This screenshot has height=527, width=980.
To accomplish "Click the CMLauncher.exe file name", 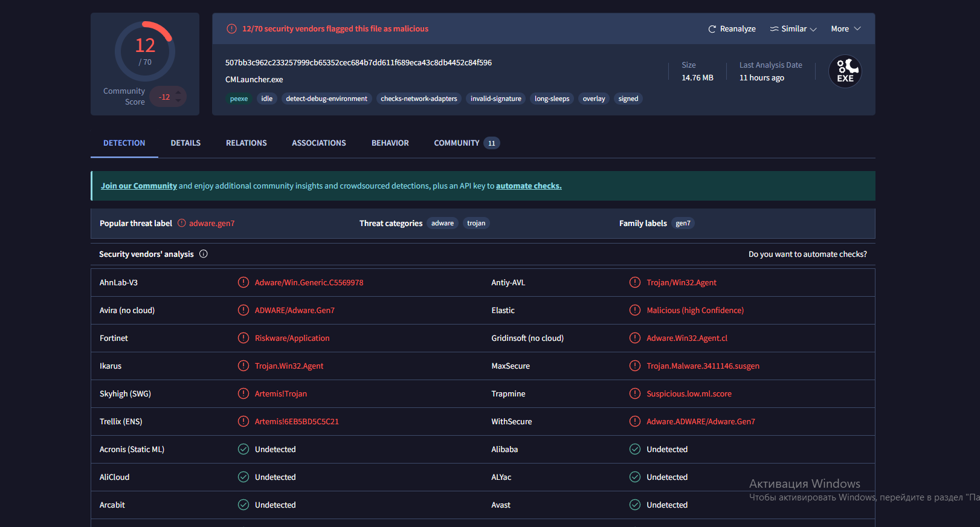I will 254,80.
